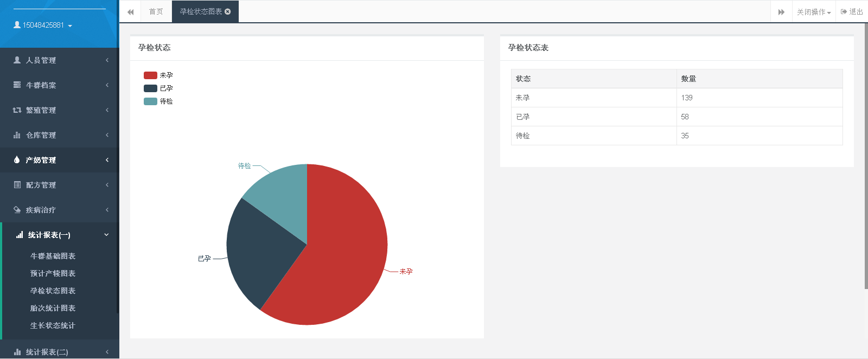Screen dimensions: 868x359
Task: Click the warehouse icon next to 仓库管理
Action: click(17, 135)
